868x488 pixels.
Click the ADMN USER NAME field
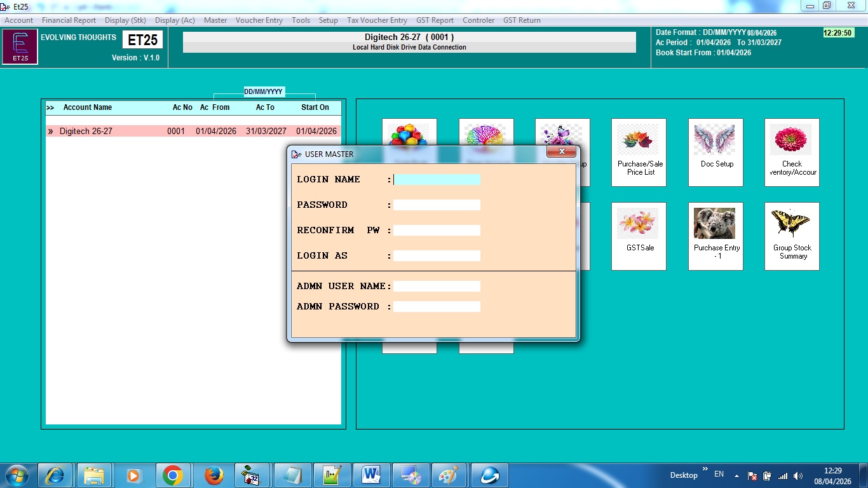[437, 287]
